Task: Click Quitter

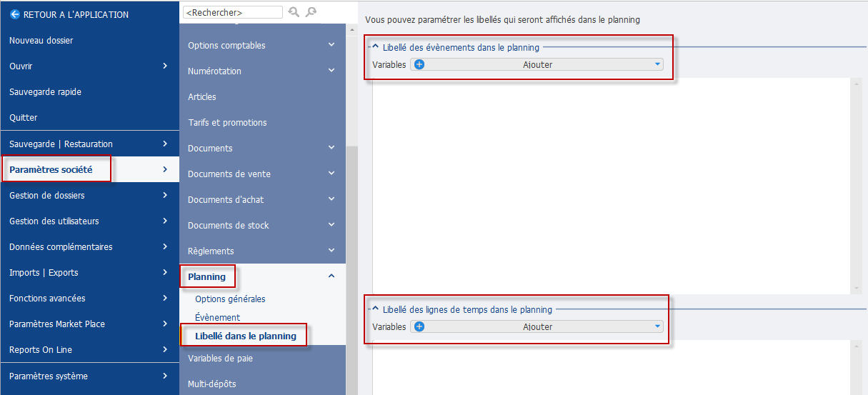Action: pyautogui.click(x=89, y=118)
